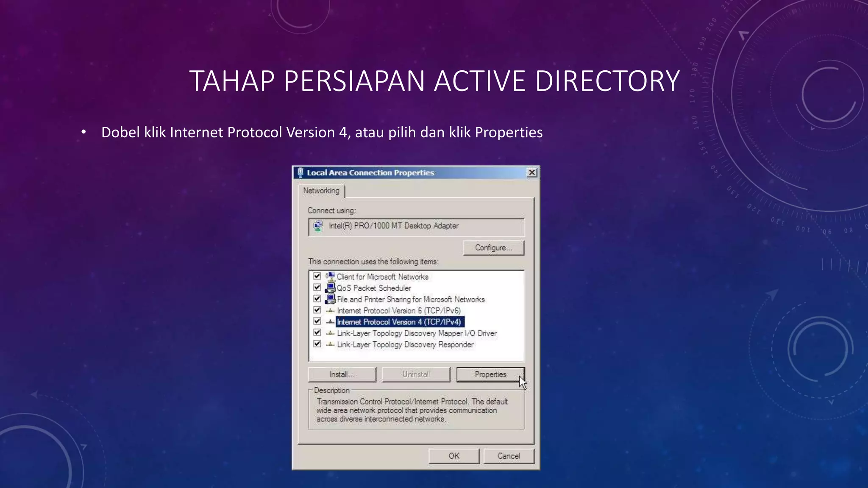Click the Transmission Control Protocol description text

click(412, 410)
